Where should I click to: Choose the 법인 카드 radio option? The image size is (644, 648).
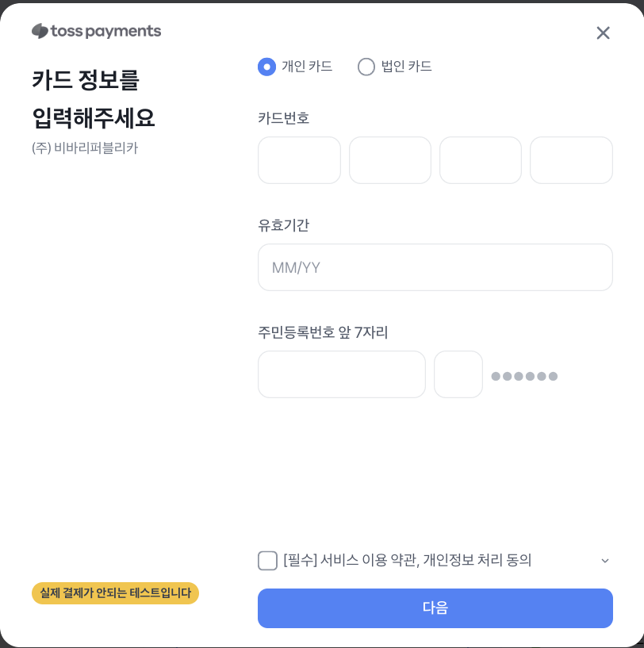(x=366, y=67)
